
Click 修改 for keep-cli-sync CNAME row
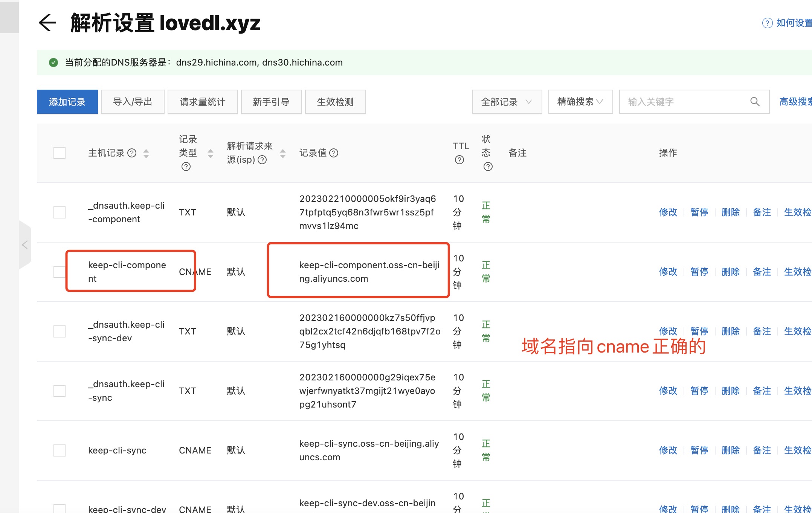tap(668, 450)
